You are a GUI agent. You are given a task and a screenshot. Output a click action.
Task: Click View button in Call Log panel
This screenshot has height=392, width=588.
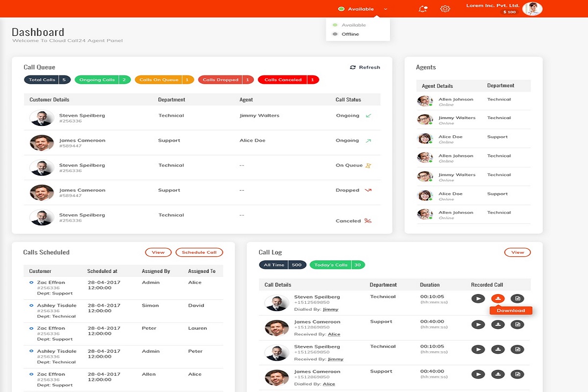517,252
